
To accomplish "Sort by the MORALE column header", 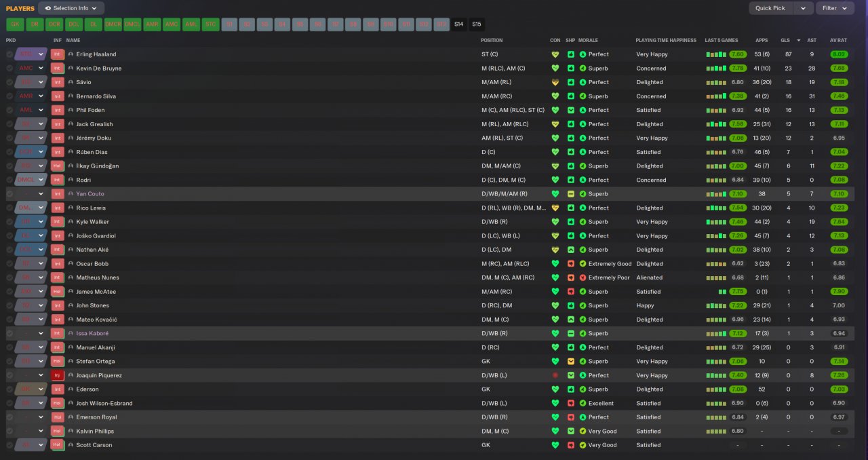I will point(589,40).
